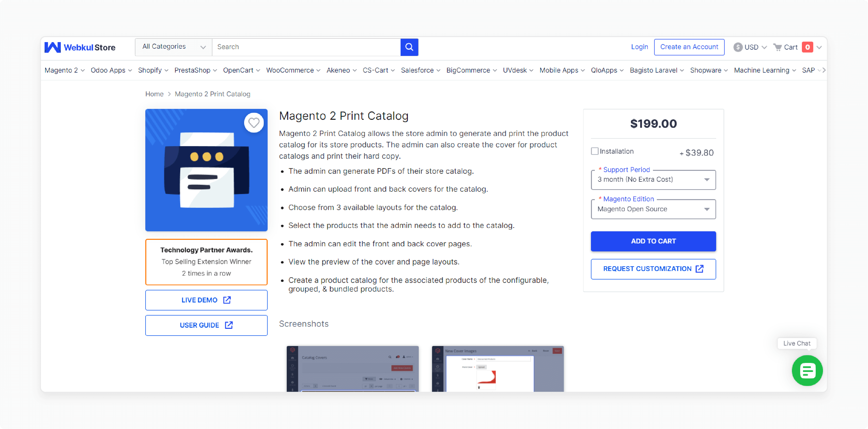Screen dimensions: 868x429
Task: Expand the All Categories dropdown
Action: (173, 47)
